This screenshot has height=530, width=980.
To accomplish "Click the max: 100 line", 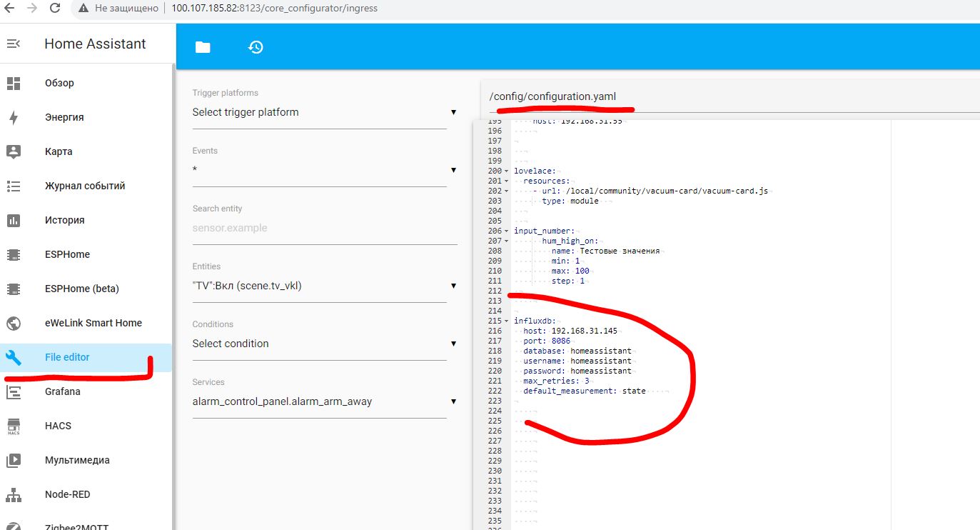I will (570, 271).
